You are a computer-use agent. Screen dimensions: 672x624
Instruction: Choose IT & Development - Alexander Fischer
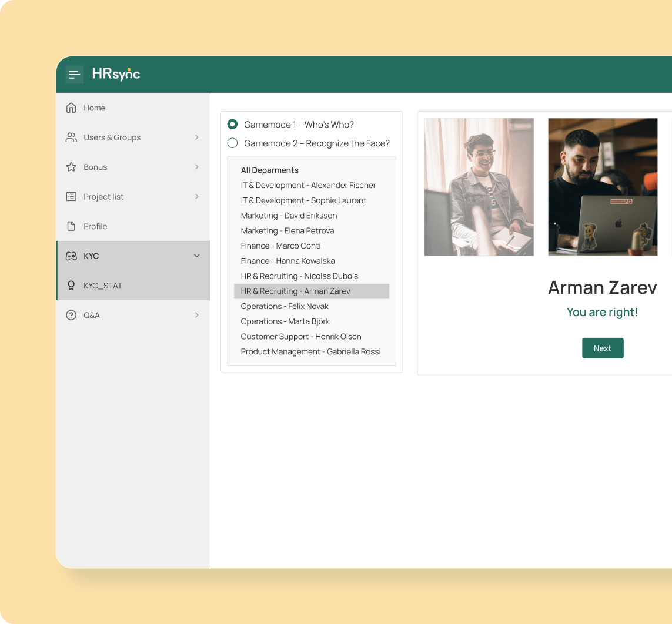(x=312, y=186)
